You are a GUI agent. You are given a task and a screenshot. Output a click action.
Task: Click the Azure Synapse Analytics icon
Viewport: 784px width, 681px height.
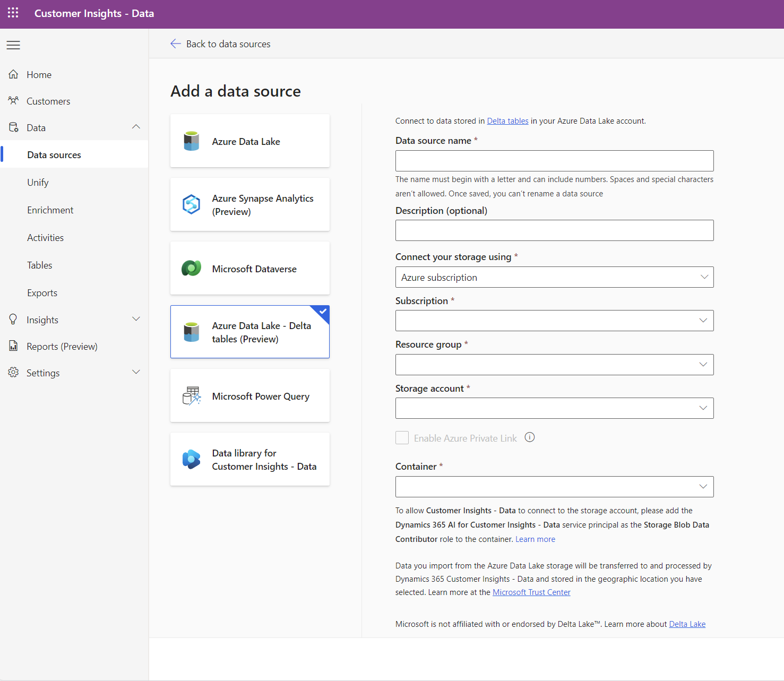click(192, 204)
